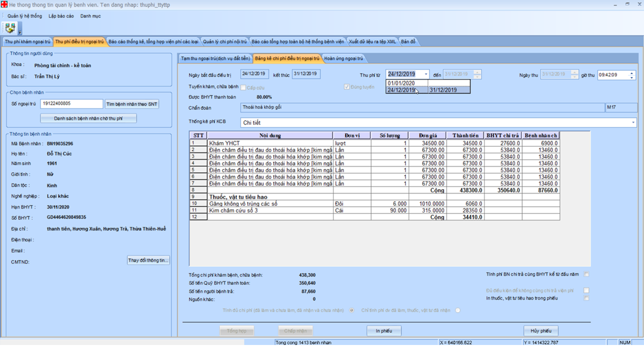This screenshot has height=346, width=644.
Task: Click Danh sách bệnh nhân chờ thu phí button
Action: point(88,119)
